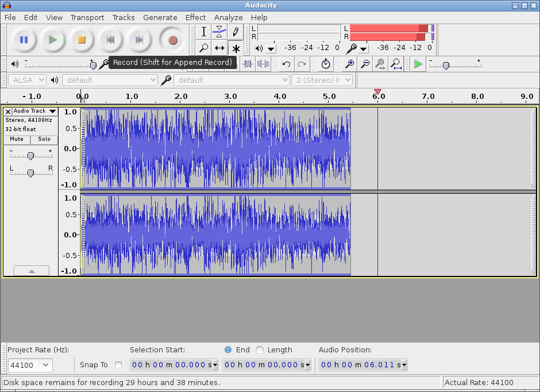The width and height of the screenshot is (540, 392).
Task: Open the Analyze menu
Action: point(228,17)
